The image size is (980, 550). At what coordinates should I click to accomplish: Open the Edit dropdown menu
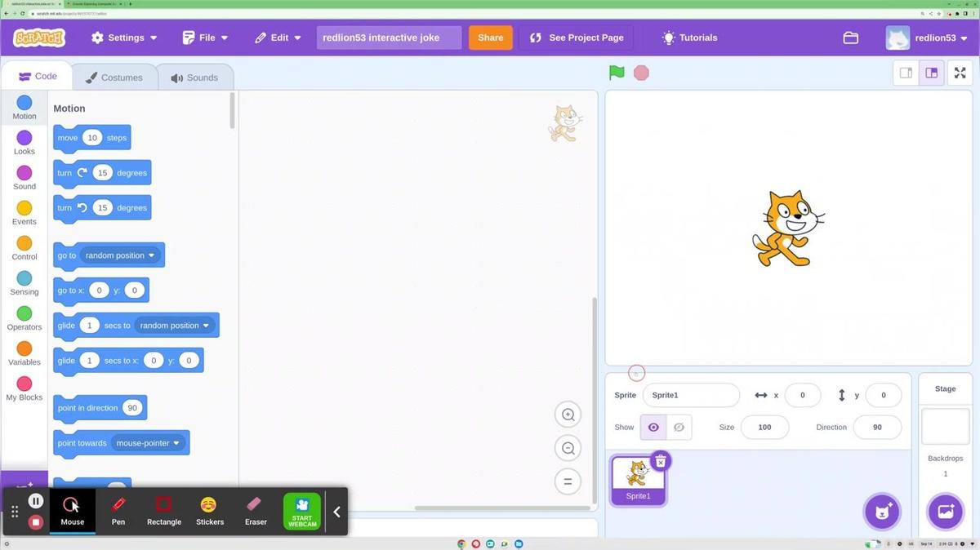click(278, 38)
